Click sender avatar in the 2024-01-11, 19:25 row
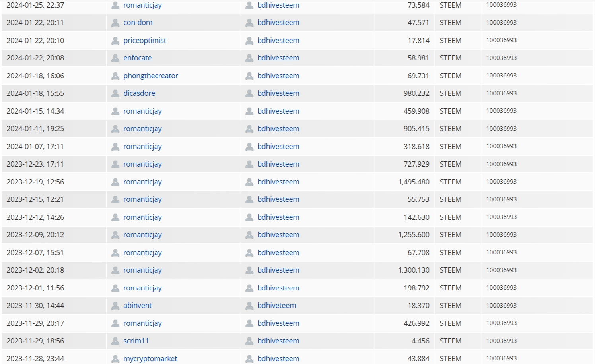The image size is (595, 364). (x=115, y=129)
